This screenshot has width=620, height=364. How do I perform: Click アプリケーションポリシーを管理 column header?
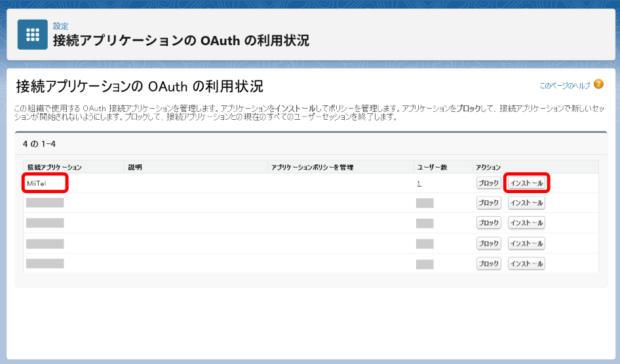coord(312,168)
